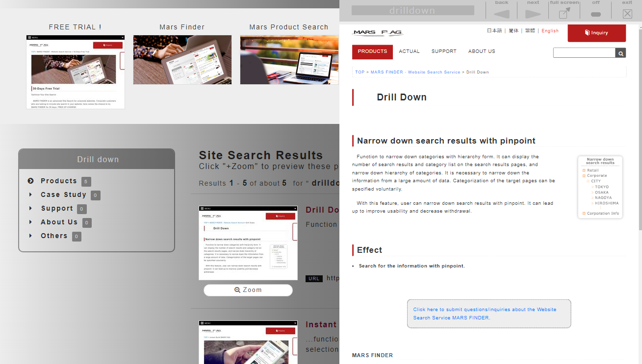The height and width of the screenshot is (364, 642).
Task: Open the Drill Down result page thumbnail
Action: point(248,243)
